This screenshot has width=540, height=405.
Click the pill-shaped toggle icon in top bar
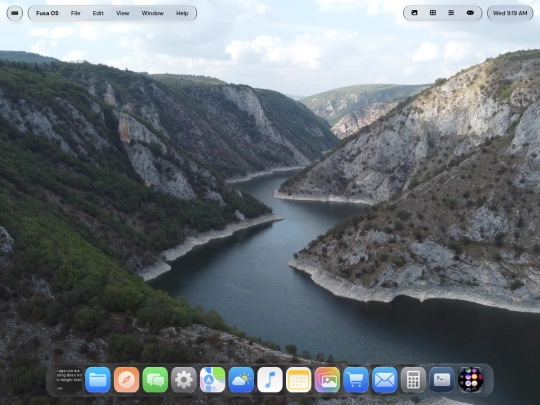470,13
